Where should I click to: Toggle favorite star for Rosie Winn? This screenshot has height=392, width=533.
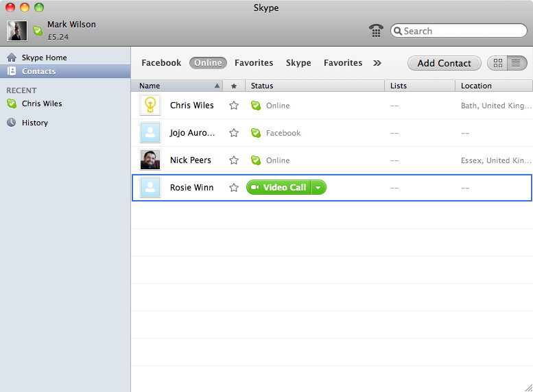[234, 188]
